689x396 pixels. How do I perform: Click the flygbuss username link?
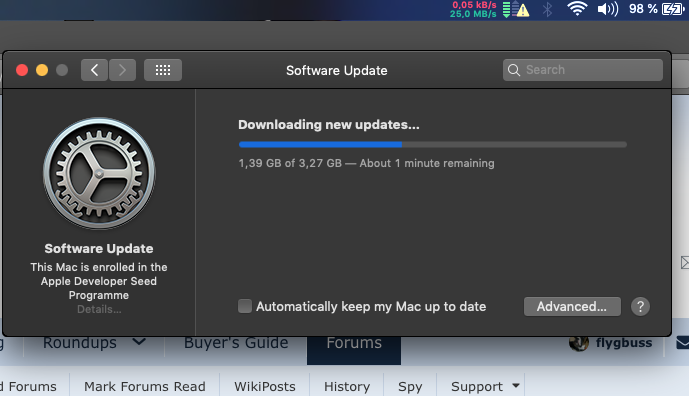[x=624, y=343]
